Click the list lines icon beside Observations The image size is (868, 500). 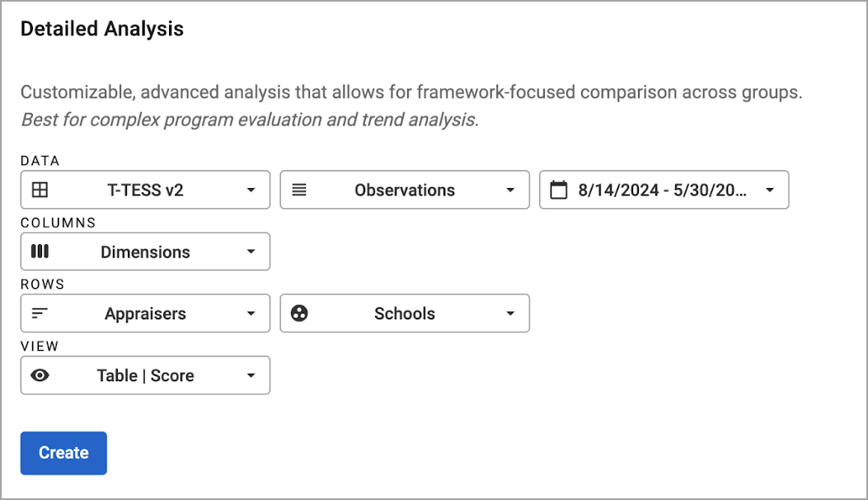[299, 190]
